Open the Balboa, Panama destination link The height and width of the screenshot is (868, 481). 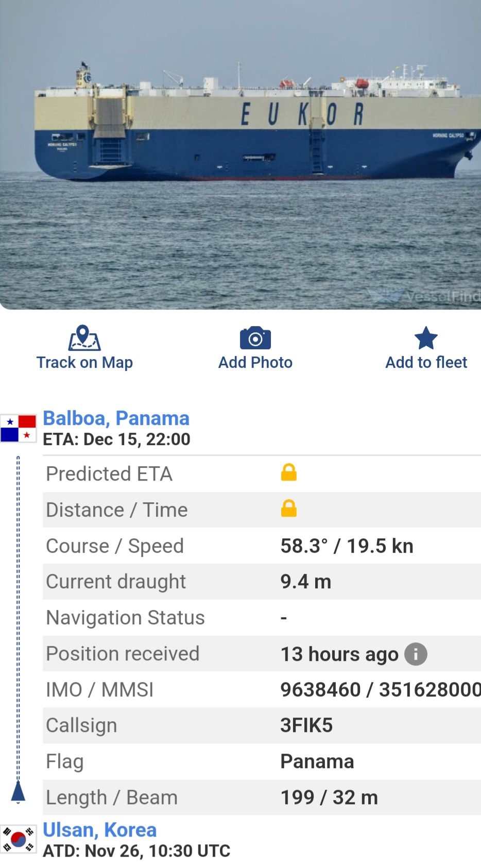point(116,418)
